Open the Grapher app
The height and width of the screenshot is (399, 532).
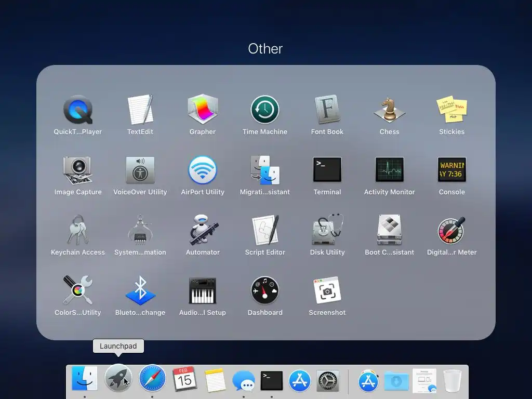203,109
